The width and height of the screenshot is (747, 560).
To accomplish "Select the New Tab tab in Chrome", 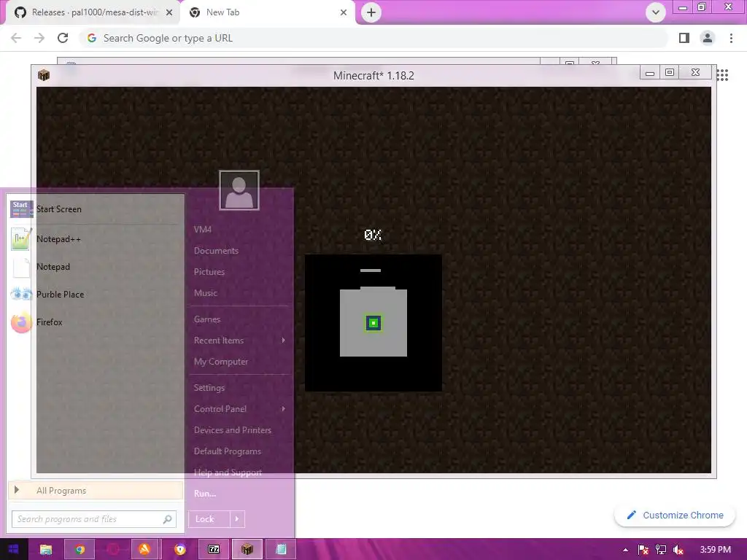I will click(x=267, y=12).
